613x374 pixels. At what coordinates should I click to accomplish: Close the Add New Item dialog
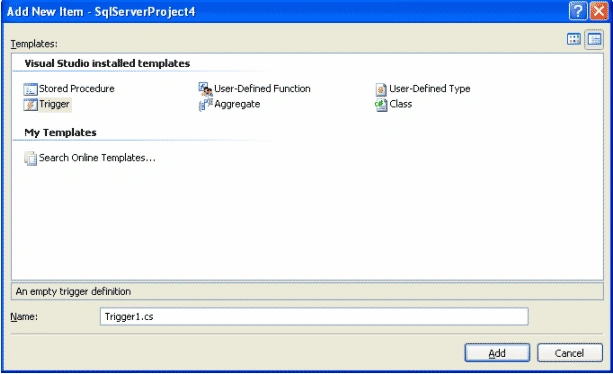[599, 11]
